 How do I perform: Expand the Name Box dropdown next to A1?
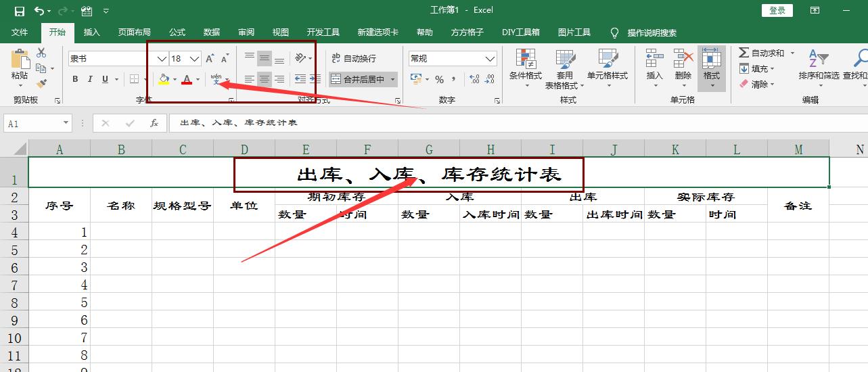click(66, 123)
